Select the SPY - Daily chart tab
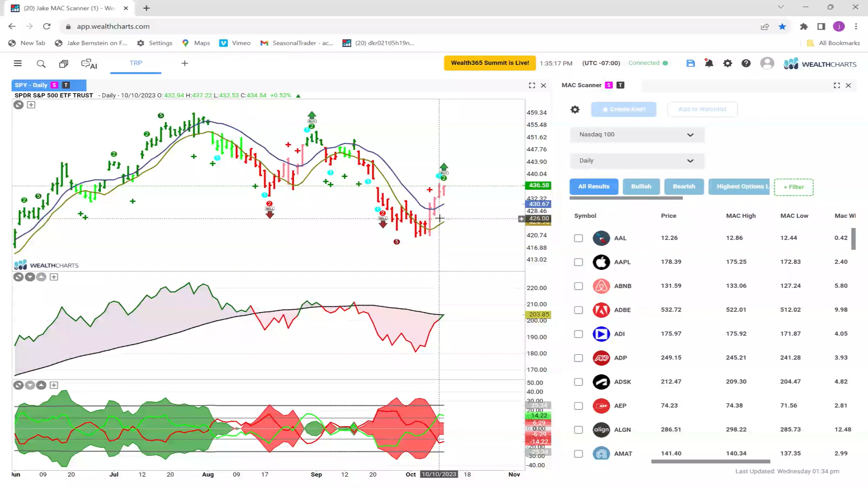This screenshot has height=488, width=868. click(49, 85)
